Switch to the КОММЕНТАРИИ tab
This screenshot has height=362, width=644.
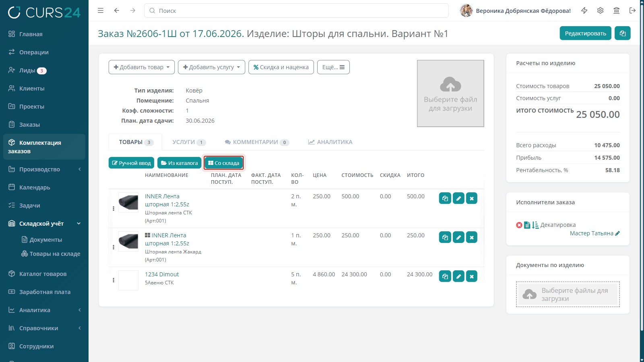[257, 142]
